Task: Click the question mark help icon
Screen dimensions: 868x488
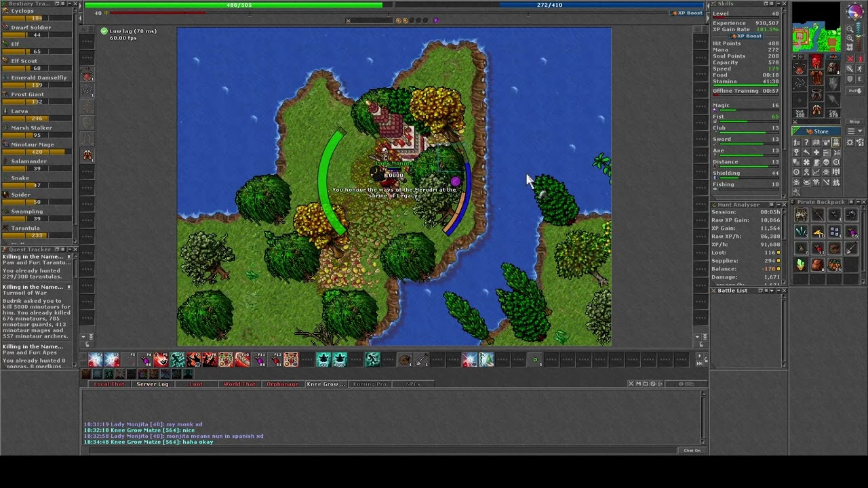Action: (x=806, y=142)
